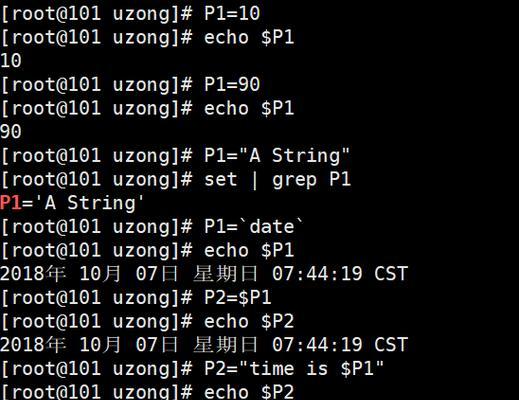Click the 'P2=$P1' assignment command
Image resolution: width=519 pixels, height=400 pixels.
tap(238, 298)
